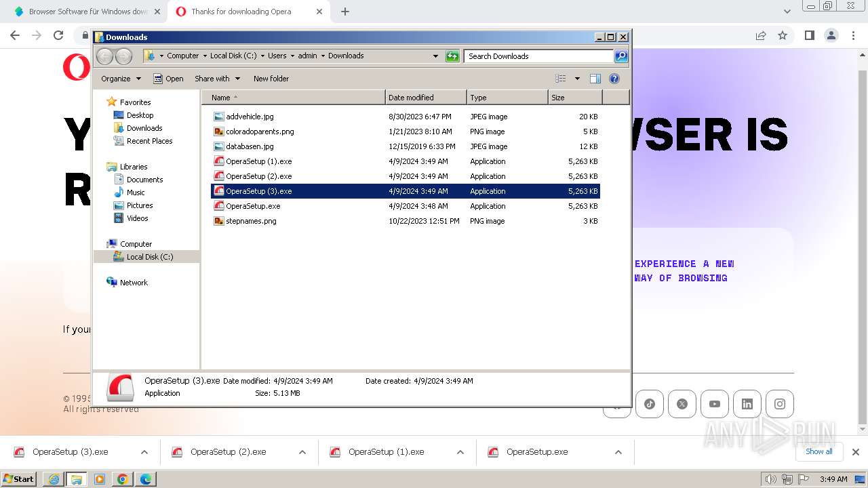This screenshot has width=868, height=488.
Task: Select Recent Places in navigation pane
Action: (x=149, y=141)
